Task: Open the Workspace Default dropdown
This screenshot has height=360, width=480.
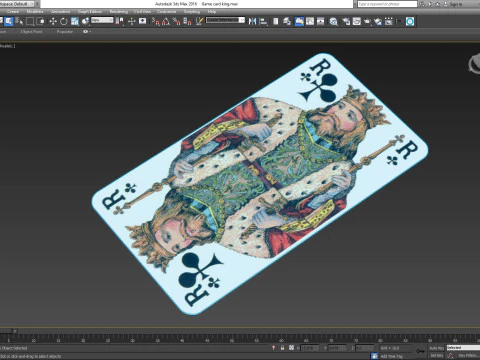Action: click(x=18, y=4)
